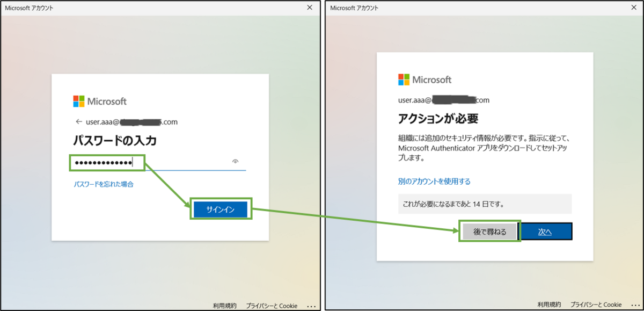
Task: Click the back arrow beside user.aaa email
Action: (x=79, y=122)
